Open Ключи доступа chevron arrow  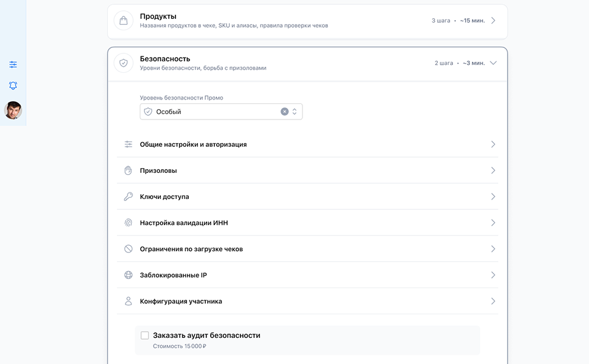pos(493,197)
